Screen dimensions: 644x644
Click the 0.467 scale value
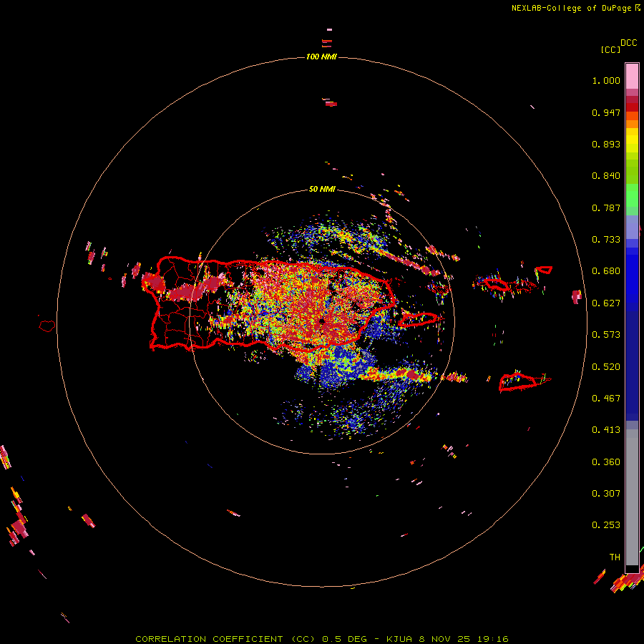pos(606,399)
